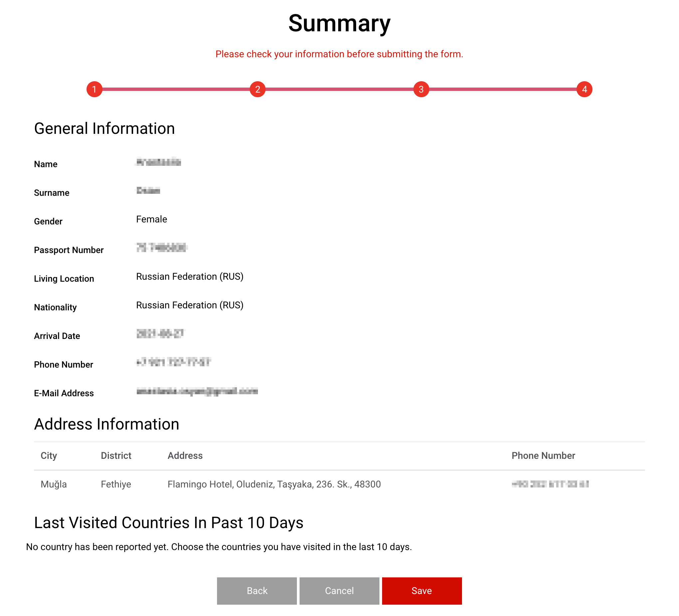Image resolution: width=679 pixels, height=616 pixels.
Task: Click the 'Passport Number' field label
Action: [69, 250]
